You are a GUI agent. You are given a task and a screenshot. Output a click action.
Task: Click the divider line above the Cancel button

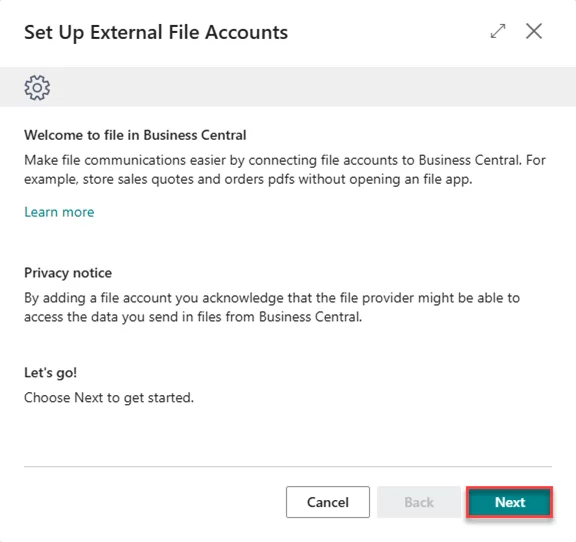click(x=288, y=467)
